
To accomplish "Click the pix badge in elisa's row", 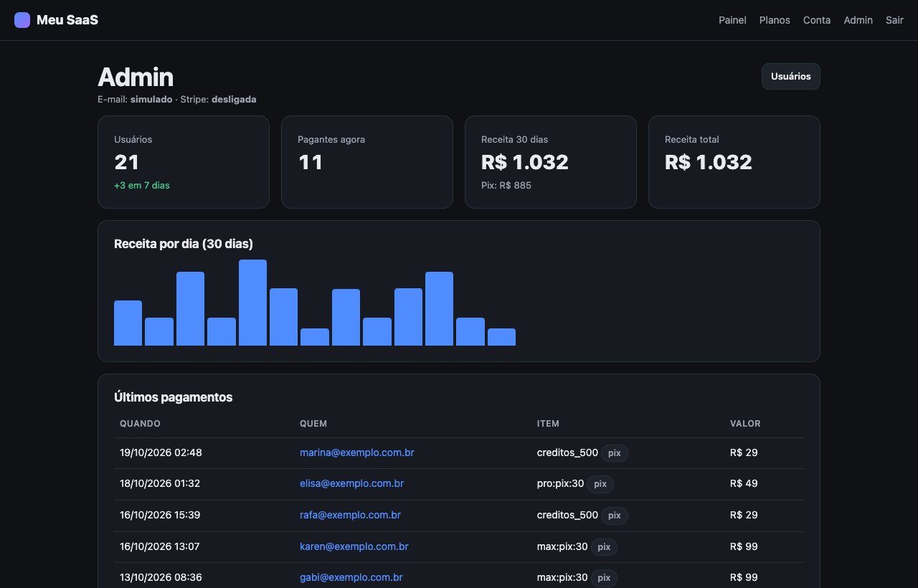I will tap(600, 484).
